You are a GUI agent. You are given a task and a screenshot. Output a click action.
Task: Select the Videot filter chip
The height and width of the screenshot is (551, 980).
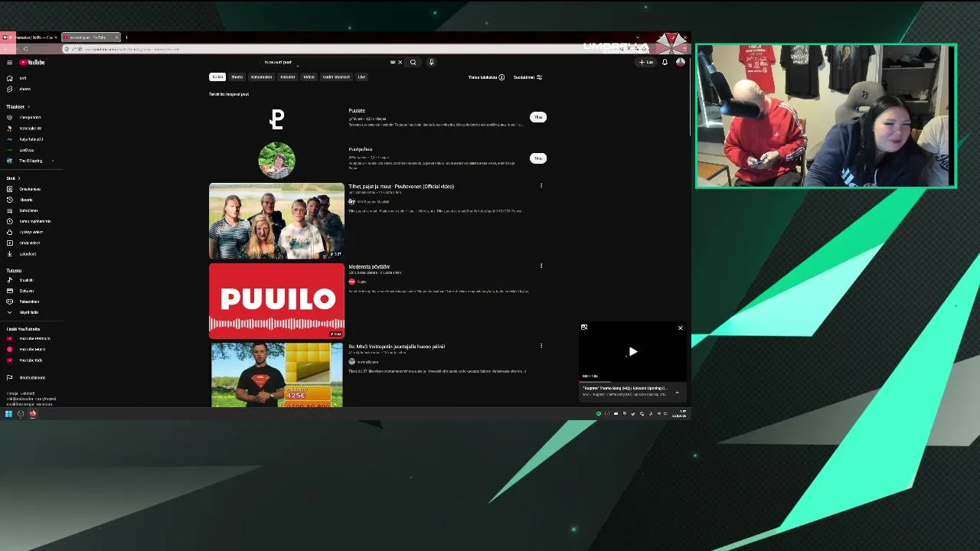tap(309, 77)
